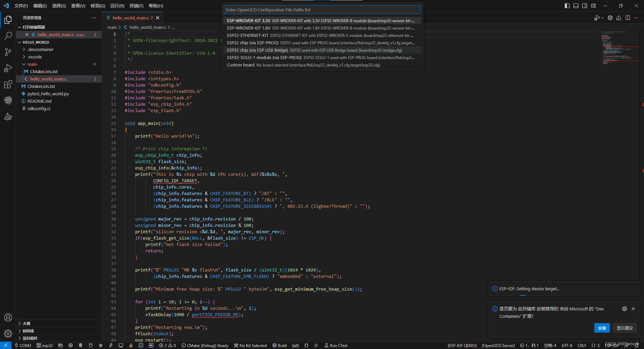The height and width of the screenshot is (349, 644).
Task: Open the 编辑(E) menu
Action: (x=40, y=6)
